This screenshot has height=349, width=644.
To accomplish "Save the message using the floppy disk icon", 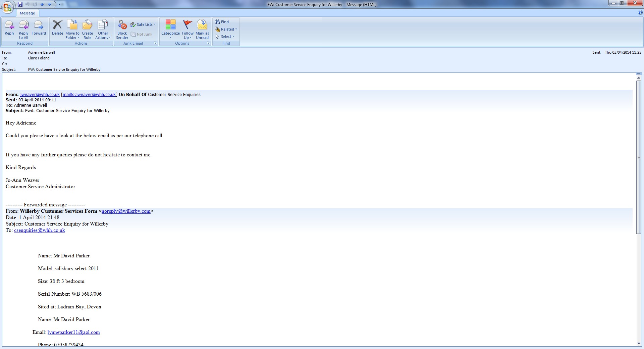I will click(x=20, y=4).
